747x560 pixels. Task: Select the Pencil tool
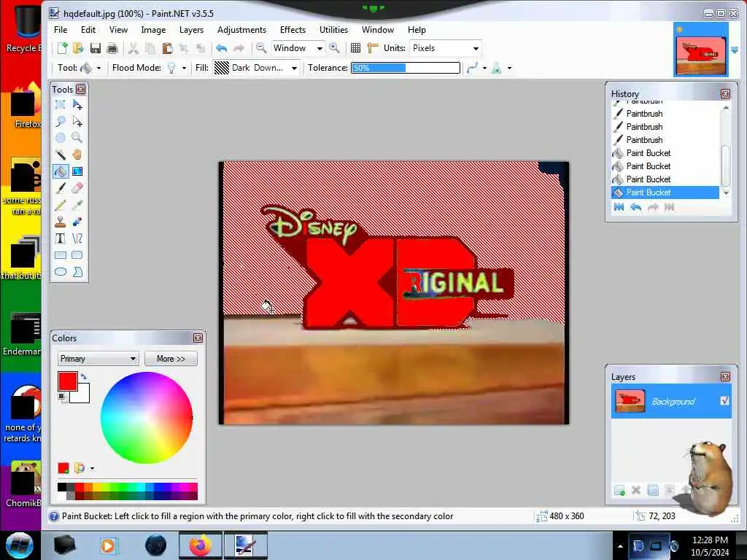point(61,205)
